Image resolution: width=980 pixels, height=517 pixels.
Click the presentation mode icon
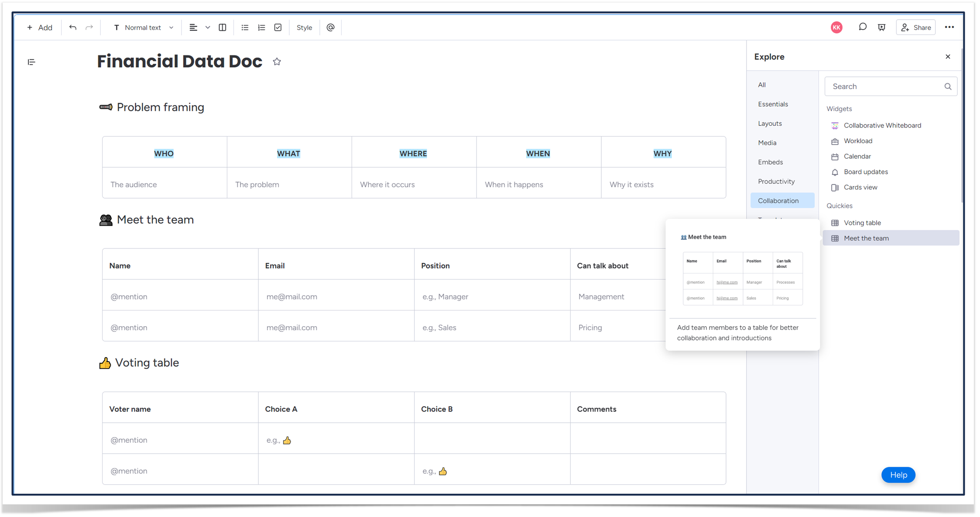click(882, 27)
